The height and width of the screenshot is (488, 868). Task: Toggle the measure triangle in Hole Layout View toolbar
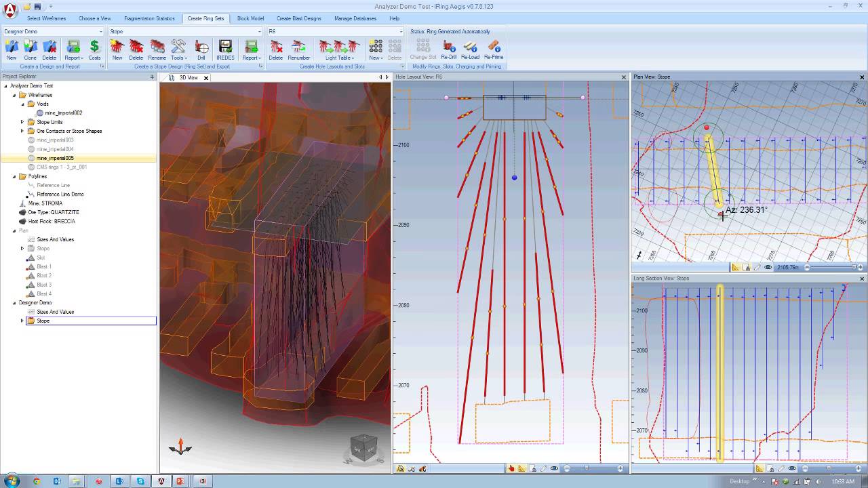pos(523,468)
